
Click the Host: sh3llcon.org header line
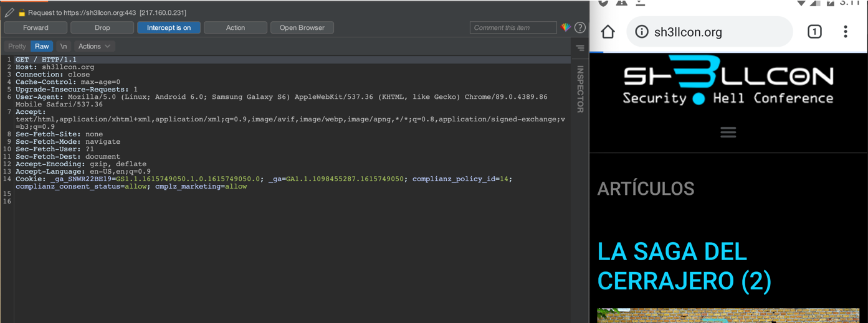coord(55,67)
